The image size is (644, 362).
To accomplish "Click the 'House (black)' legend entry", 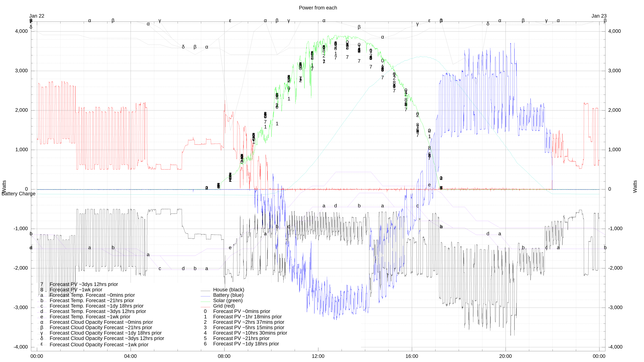I will (229, 290).
